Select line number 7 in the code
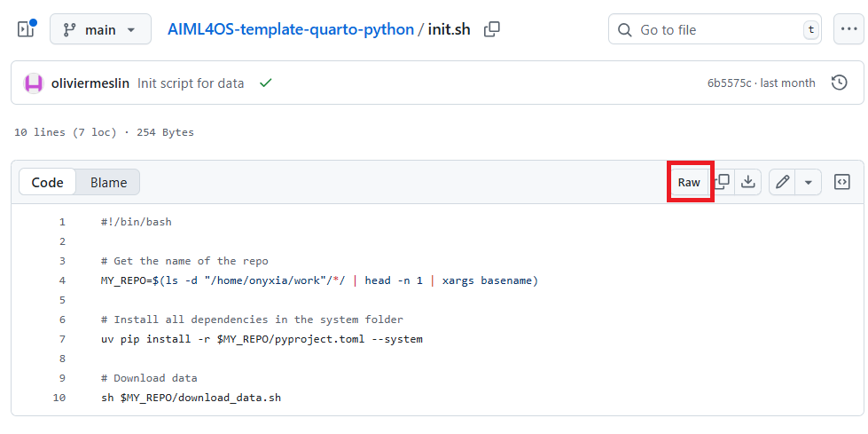This screenshot has width=868, height=434. pos(62,339)
